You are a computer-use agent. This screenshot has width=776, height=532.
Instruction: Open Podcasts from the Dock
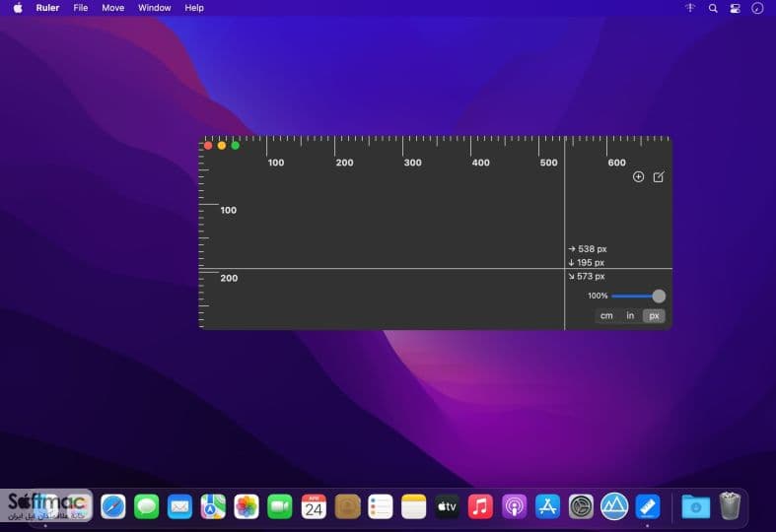tap(514, 506)
